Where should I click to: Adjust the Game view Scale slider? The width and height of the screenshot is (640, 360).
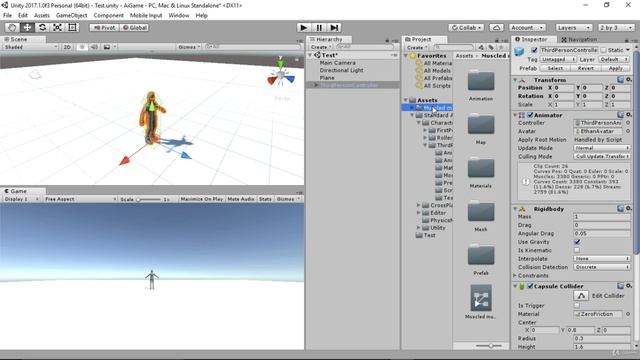149,199
